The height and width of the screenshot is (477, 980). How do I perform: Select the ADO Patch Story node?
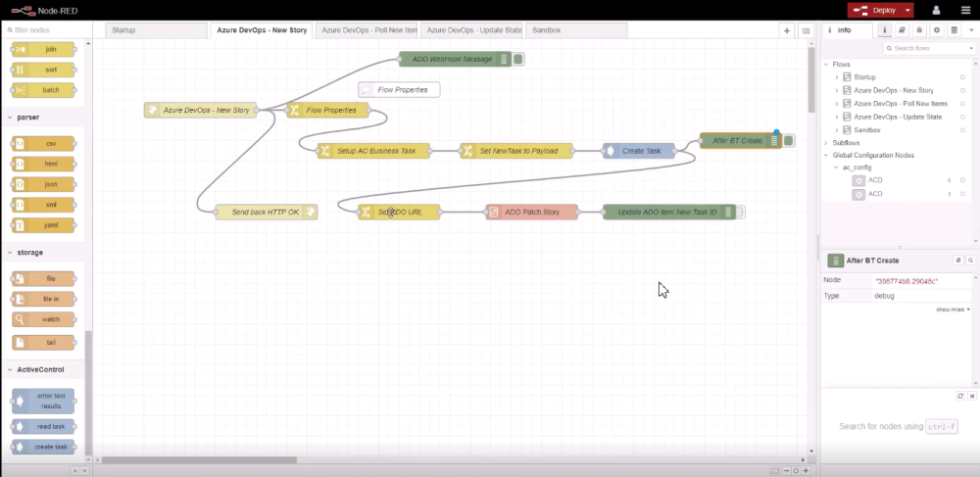(x=532, y=213)
